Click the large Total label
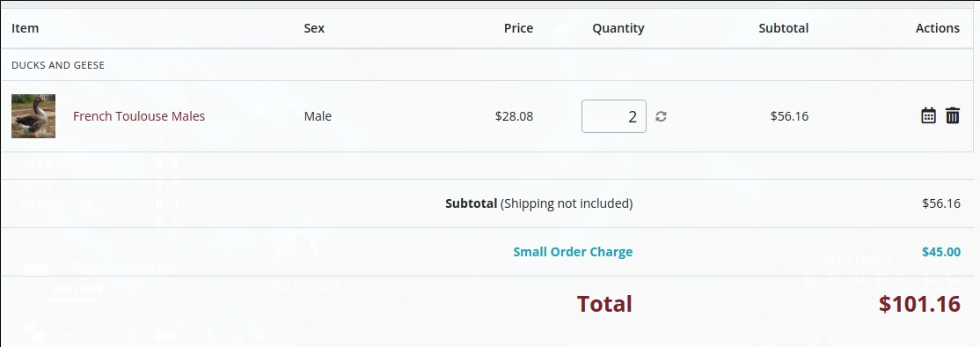 [604, 304]
